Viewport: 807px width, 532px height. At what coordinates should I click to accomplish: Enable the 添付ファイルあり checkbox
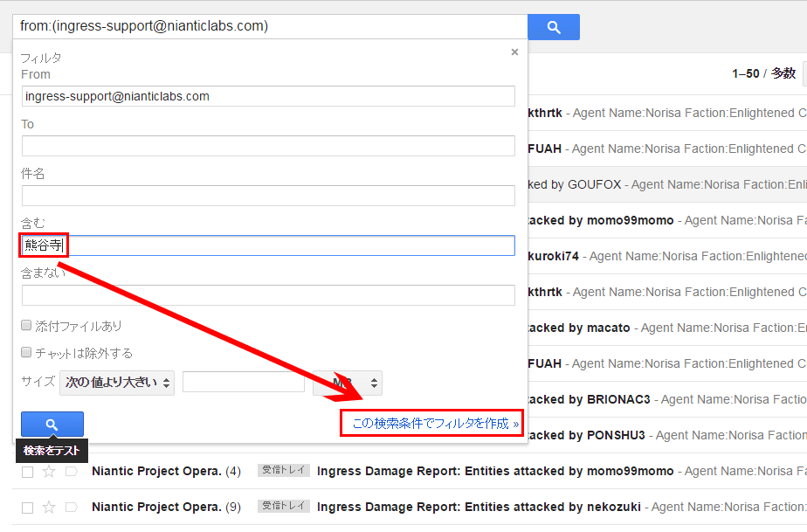point(27,326)
